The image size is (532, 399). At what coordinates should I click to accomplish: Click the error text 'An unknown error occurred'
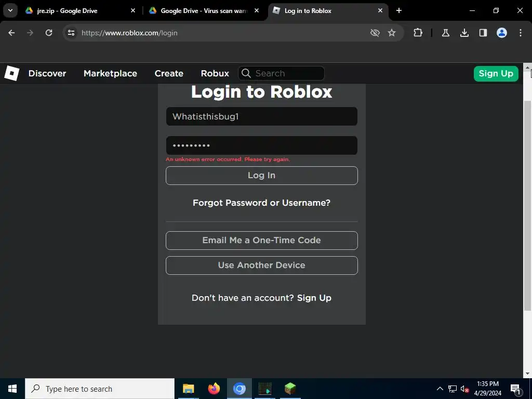click(x=228, y=159)
